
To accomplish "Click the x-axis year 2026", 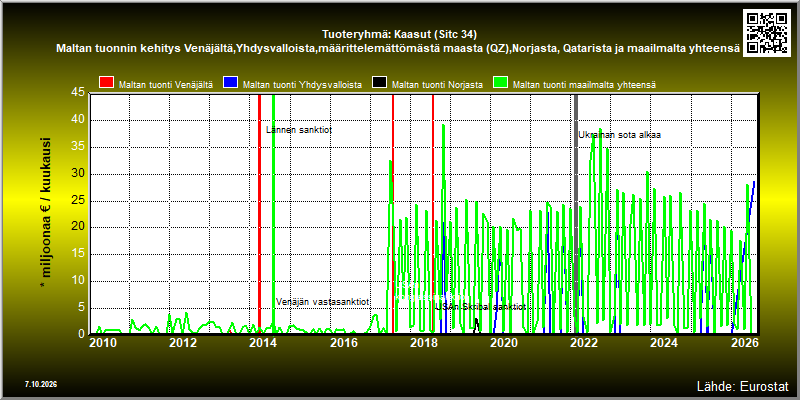I will 744,343.
